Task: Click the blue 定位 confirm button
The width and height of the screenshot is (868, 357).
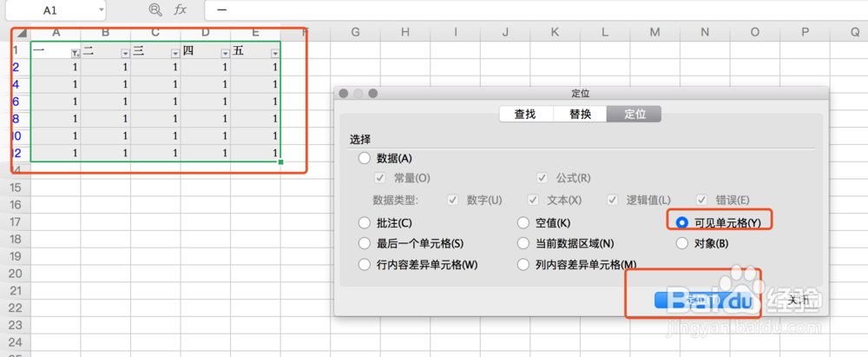Action: 704,300
